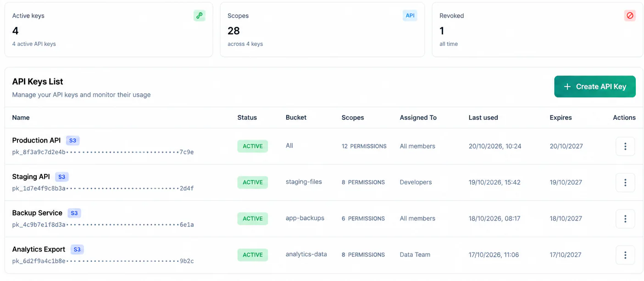Viewport: 644px width, 281px height.
Task: Click last used 17/10/2026, 11:06
Action: coord(494,255)
